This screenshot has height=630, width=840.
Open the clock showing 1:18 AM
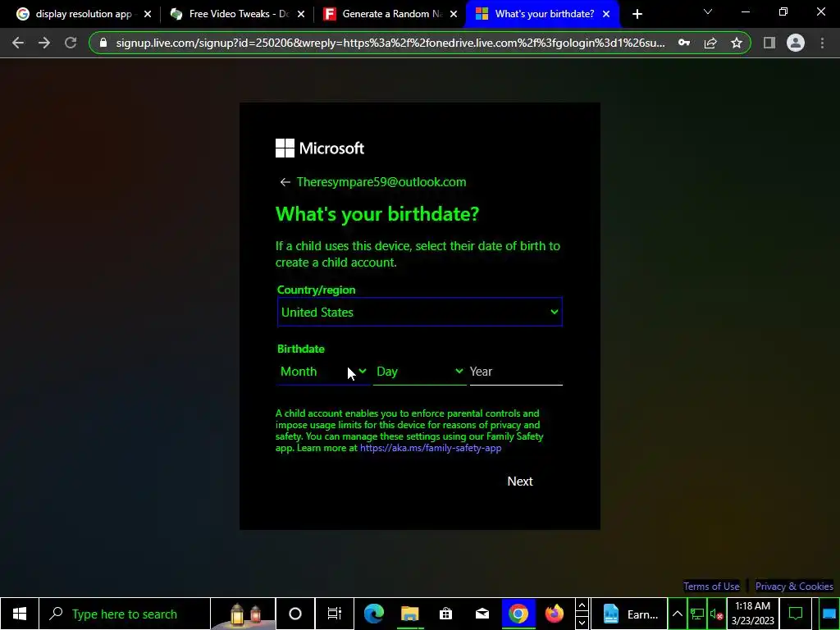click(x=753, y=614)
